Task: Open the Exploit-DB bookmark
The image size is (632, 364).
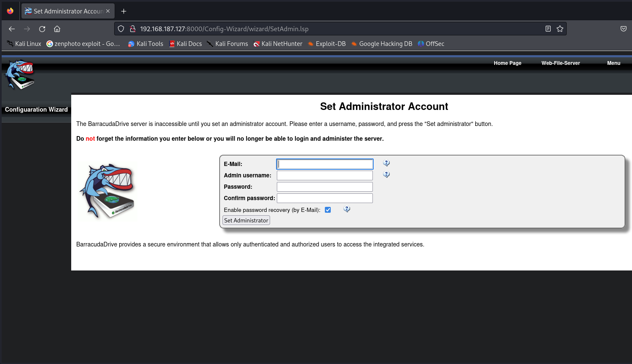Action: pyautogui.click(x=327, y=44)
